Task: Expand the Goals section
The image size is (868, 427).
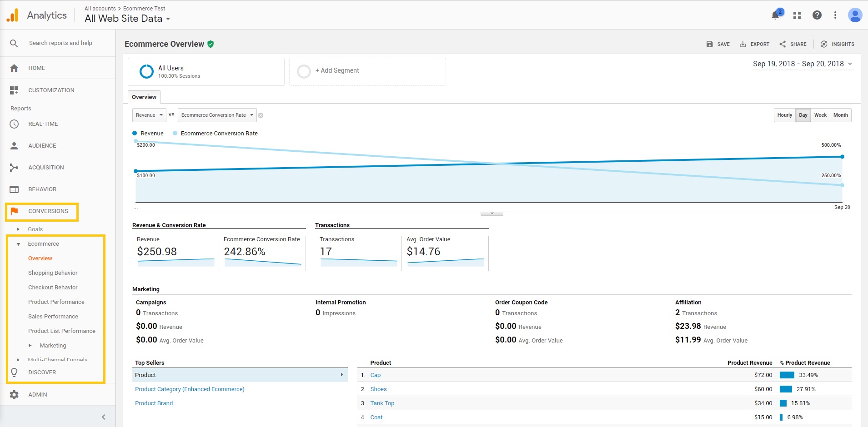Action: click(x=19, y=229)
